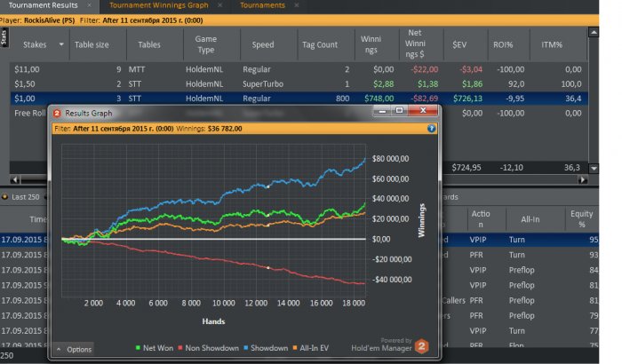622x364 pixels.
Task: Select the $11,00 MTT row
Action: click(299, 69)
